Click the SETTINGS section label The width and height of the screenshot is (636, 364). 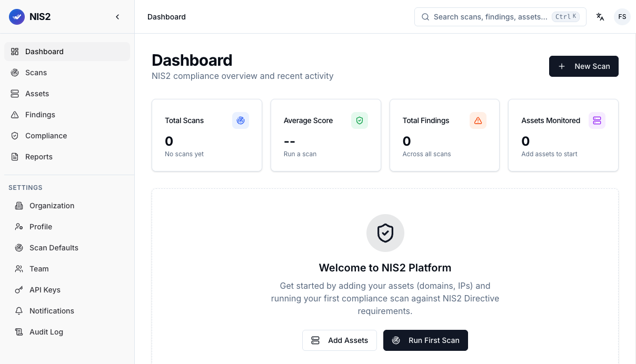[x=25, y=188]
